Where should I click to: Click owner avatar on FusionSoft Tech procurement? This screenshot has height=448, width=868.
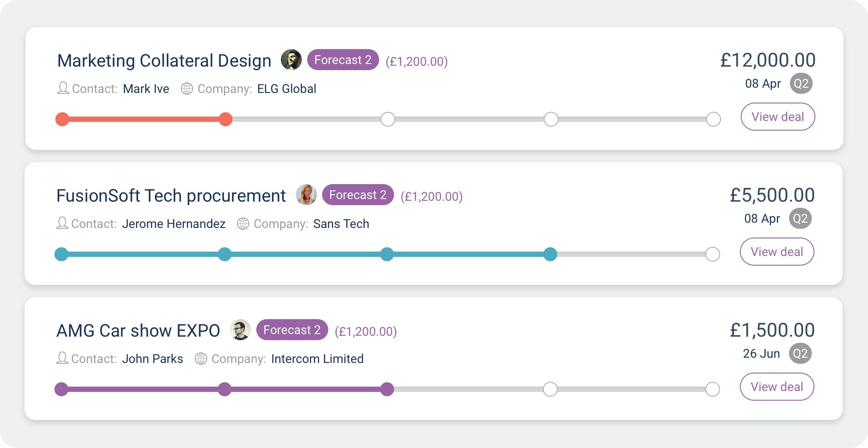point(306,195)
